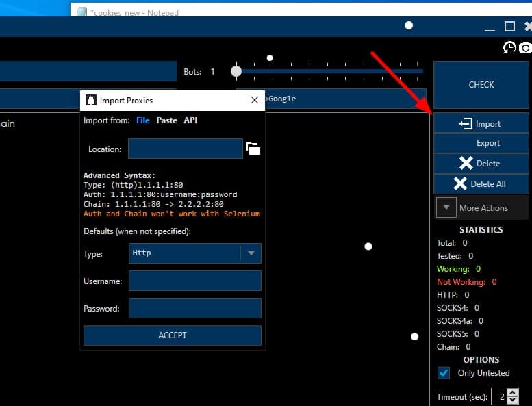Expand the More Actions dropdown

(446, 207)
